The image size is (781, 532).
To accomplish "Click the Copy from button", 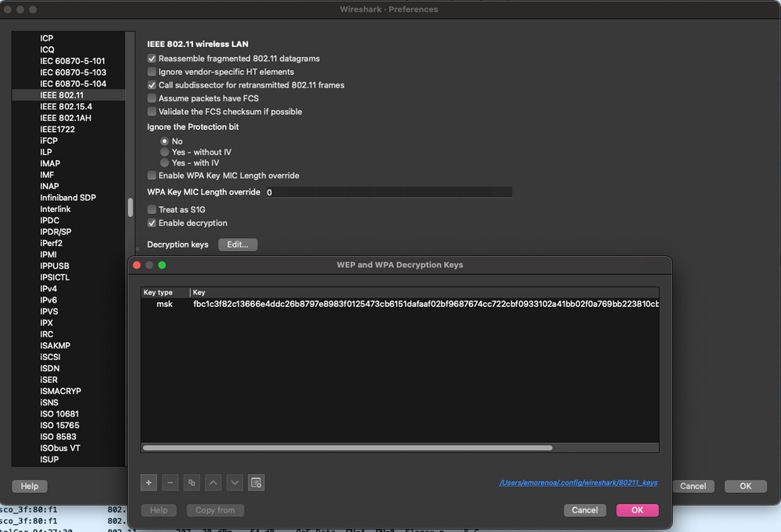I will 214,509.
